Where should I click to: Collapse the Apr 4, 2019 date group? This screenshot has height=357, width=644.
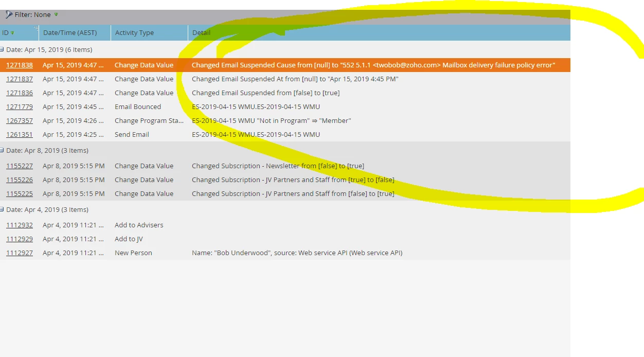[2, 210]
